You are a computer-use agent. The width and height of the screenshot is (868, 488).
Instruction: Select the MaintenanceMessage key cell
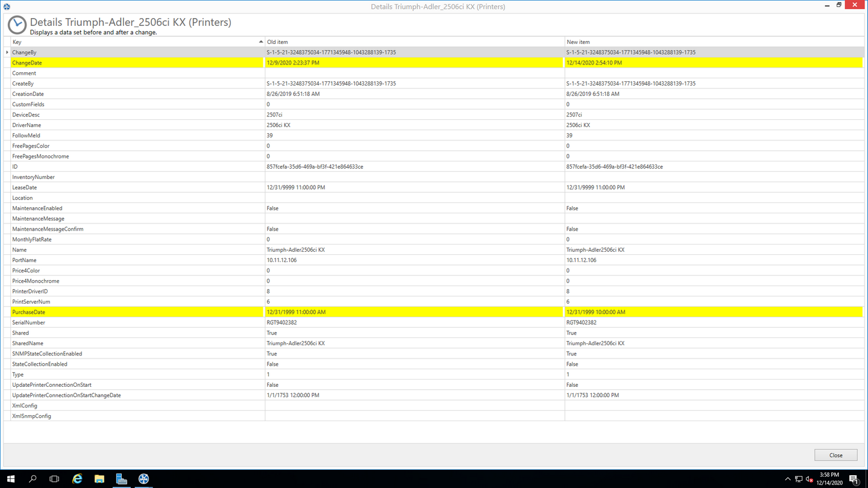point(137,219)
